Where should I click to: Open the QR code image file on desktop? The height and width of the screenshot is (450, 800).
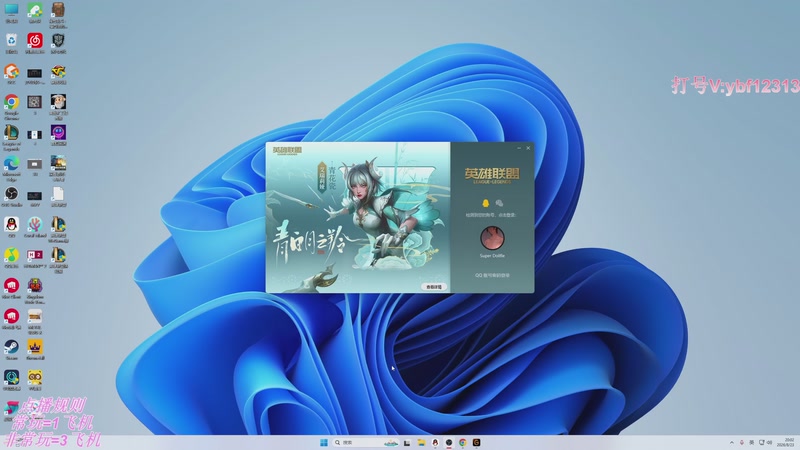[x=35, y=104]
